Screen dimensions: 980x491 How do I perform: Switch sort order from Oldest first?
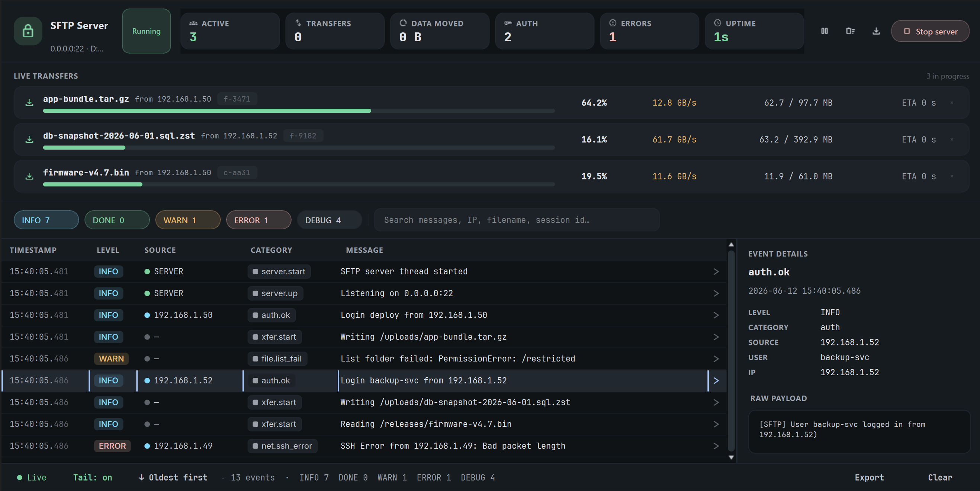[x=173, y=478]
